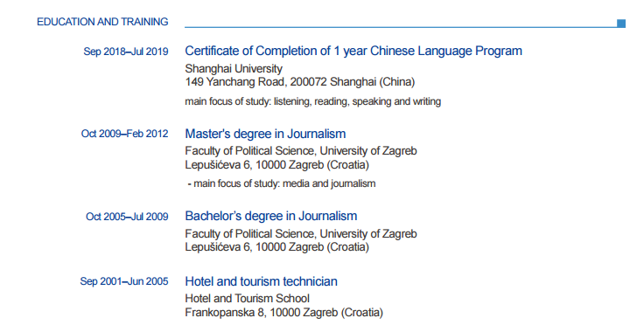Click Lepušićeva 6 address under Bachelor's degree
Screen dimensions: 644x332
[x=276, y=247]
